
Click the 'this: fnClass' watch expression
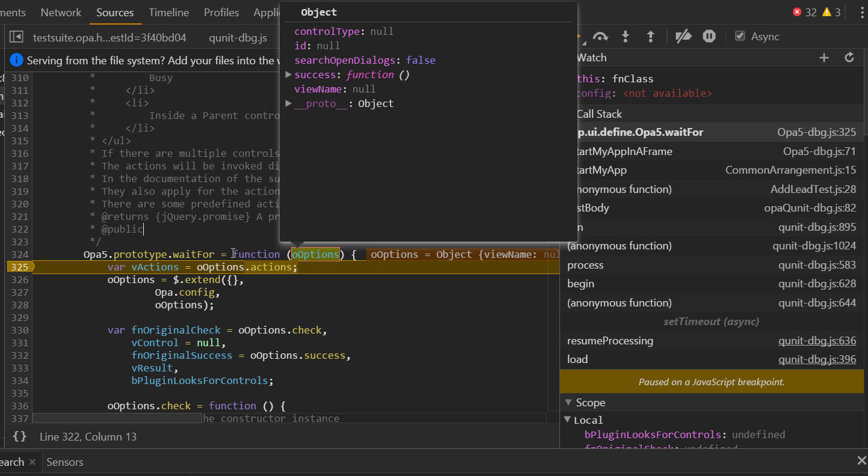[x=615, y=79]
